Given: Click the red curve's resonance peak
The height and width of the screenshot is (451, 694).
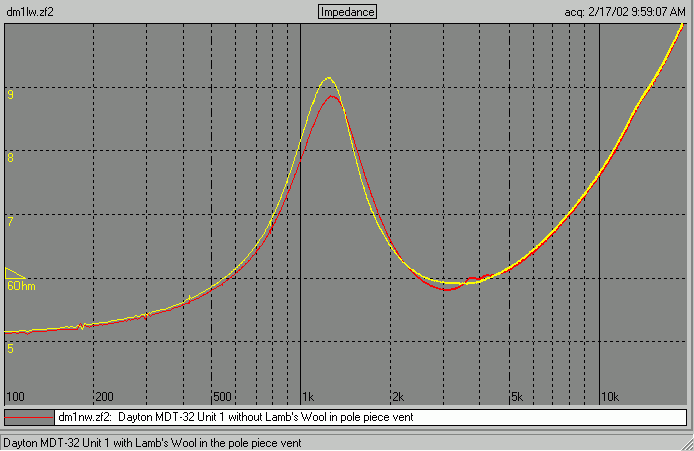Looking at the screenshot, I should tap(332, 96).
